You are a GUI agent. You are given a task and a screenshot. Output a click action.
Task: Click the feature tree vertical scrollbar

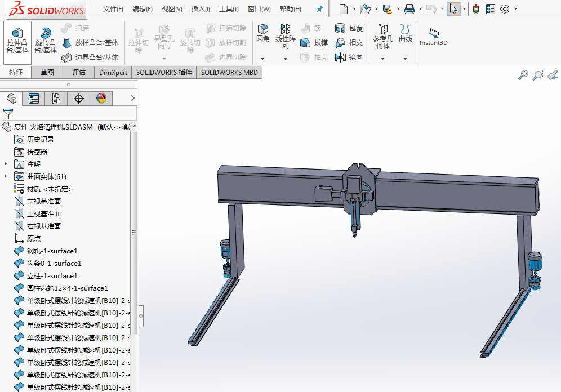click(134, 233)
